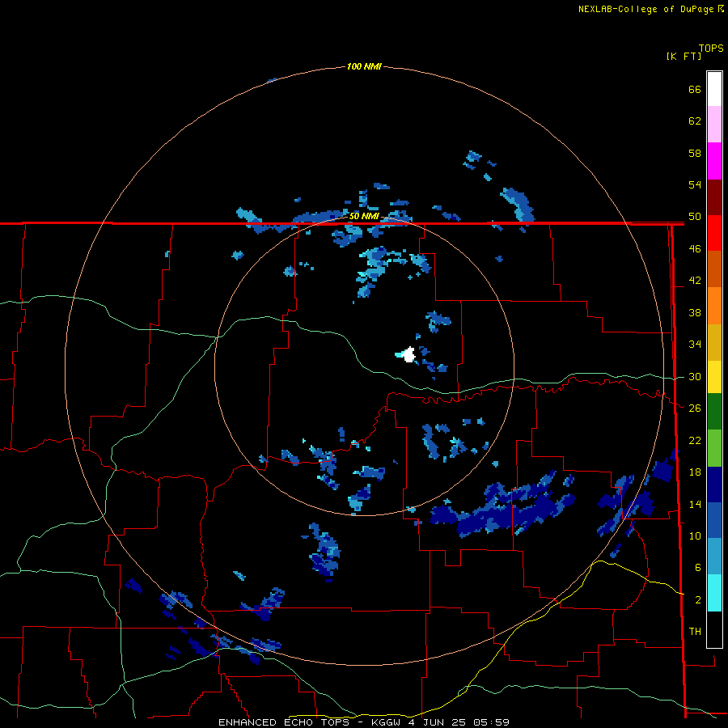Screen dimensions: 728x728
Task: Click the light pink legend swatch near 62
Action: (x=714, y=125)
